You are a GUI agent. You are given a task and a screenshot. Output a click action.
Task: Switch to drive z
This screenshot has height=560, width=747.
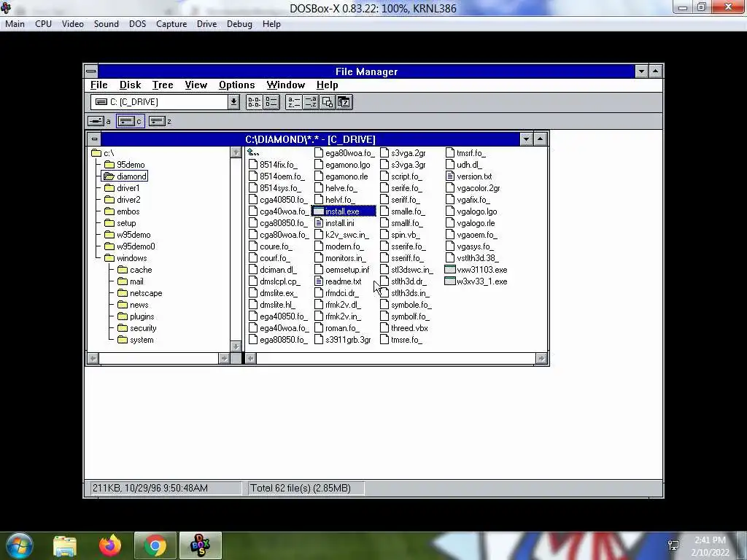pos(160,121)
